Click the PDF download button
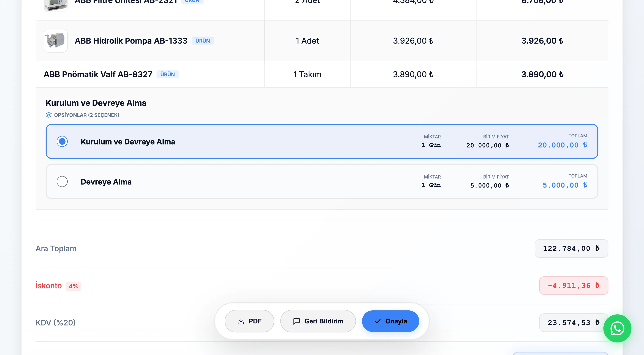This screenshot has width=644, height=355. click(249, 321)
